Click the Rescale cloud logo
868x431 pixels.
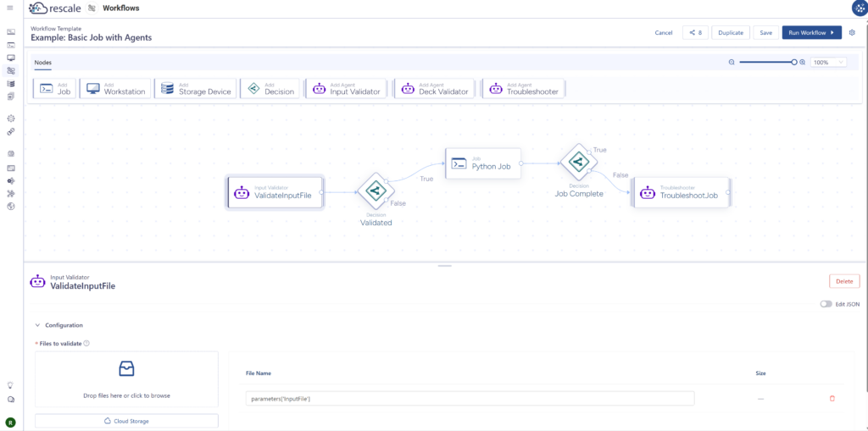click(40, 8)
